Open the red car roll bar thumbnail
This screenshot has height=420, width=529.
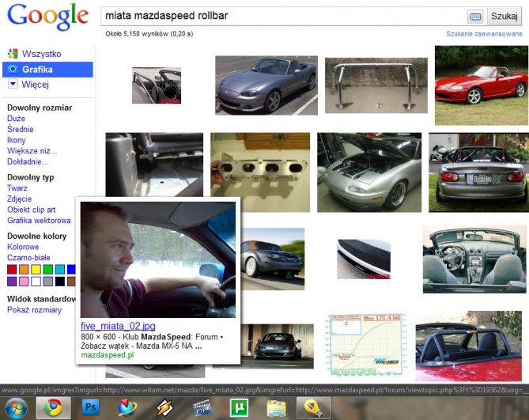[469, 346]
